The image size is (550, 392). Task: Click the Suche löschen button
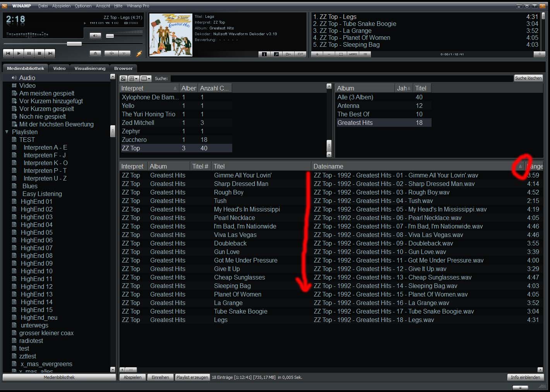(528, 78)
